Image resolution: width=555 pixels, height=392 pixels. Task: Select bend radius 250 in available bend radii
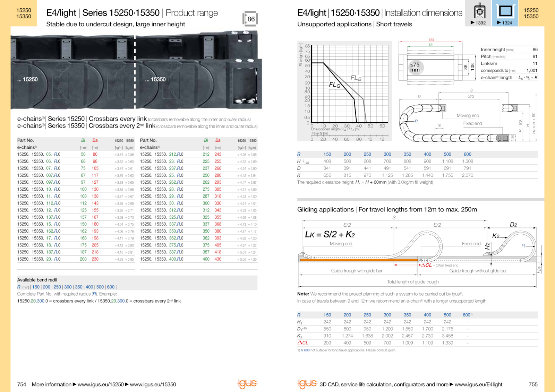point(57,287)
